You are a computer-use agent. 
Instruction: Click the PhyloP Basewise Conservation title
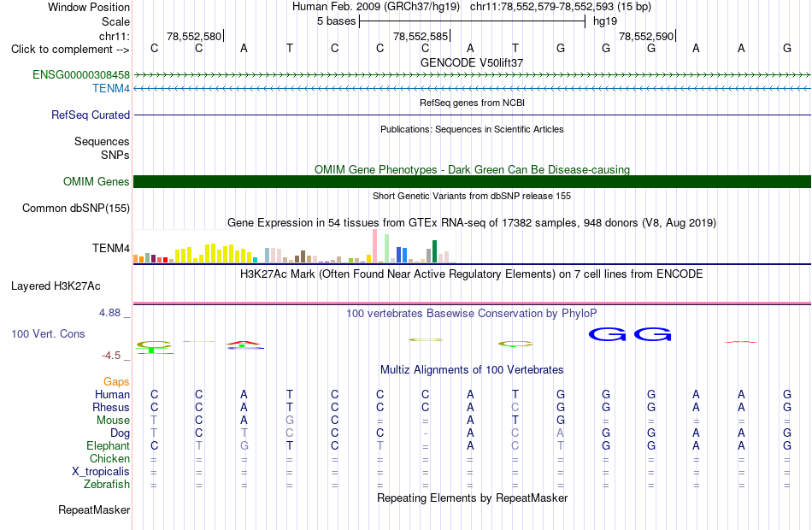[x=472, y=314]
